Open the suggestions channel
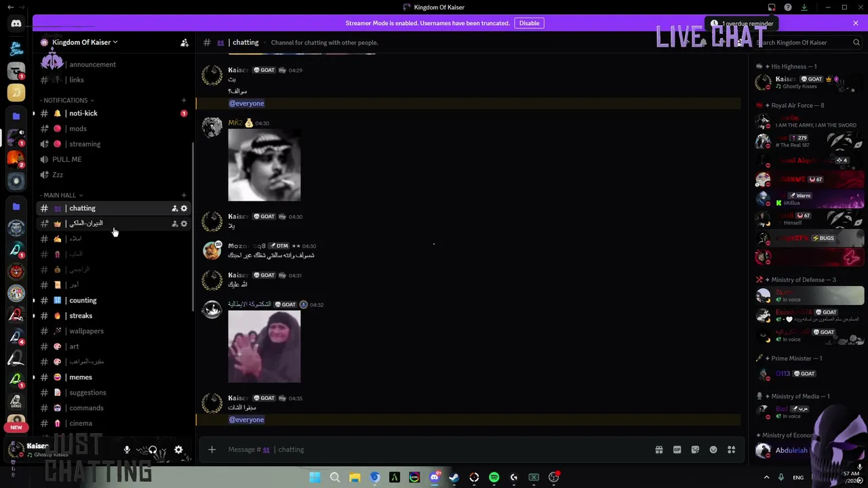The height and width of the screenshot is (488, 868). [x=113, y=392]
